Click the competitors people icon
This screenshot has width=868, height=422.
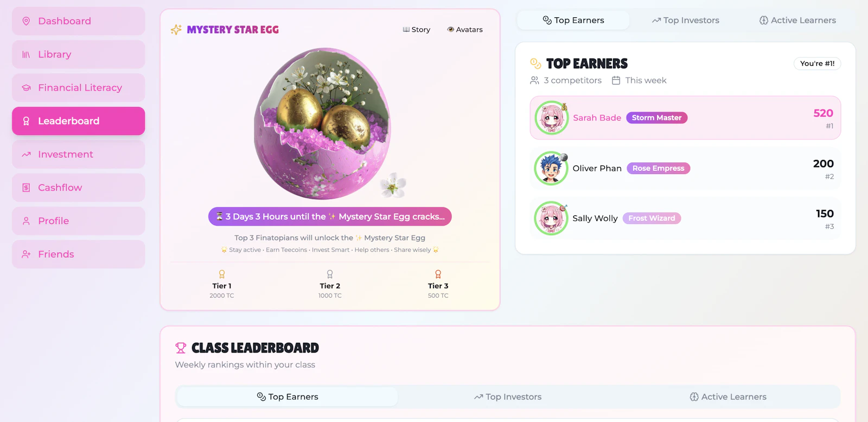534,80
